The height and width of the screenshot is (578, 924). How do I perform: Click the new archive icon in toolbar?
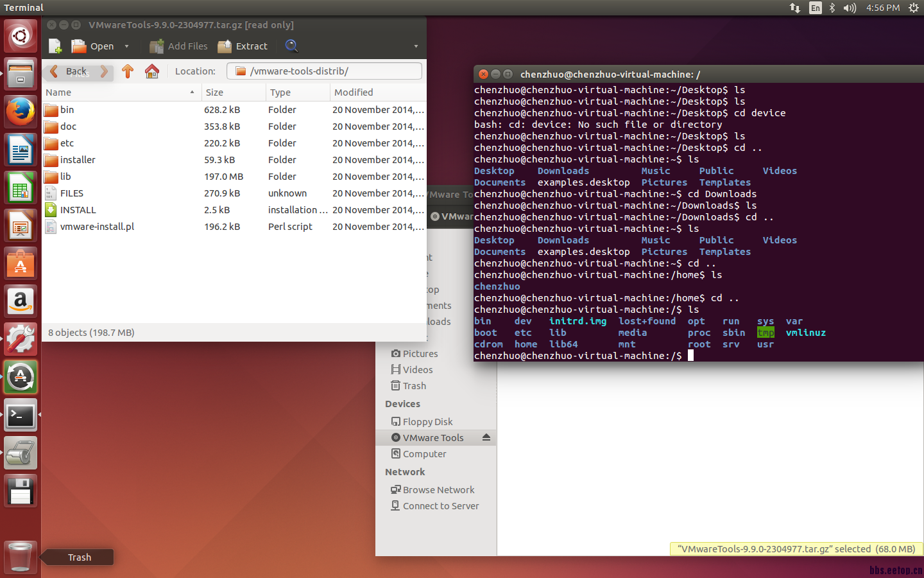(55, 46)
